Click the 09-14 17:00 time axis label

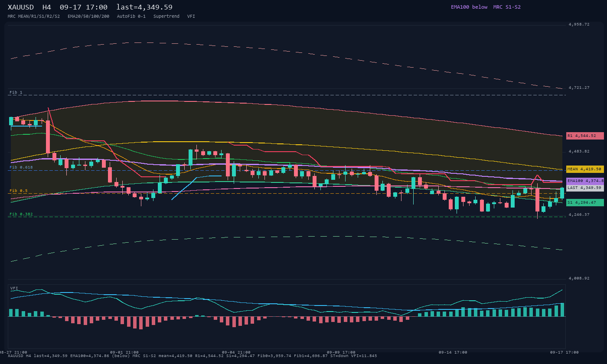[453, 352]
